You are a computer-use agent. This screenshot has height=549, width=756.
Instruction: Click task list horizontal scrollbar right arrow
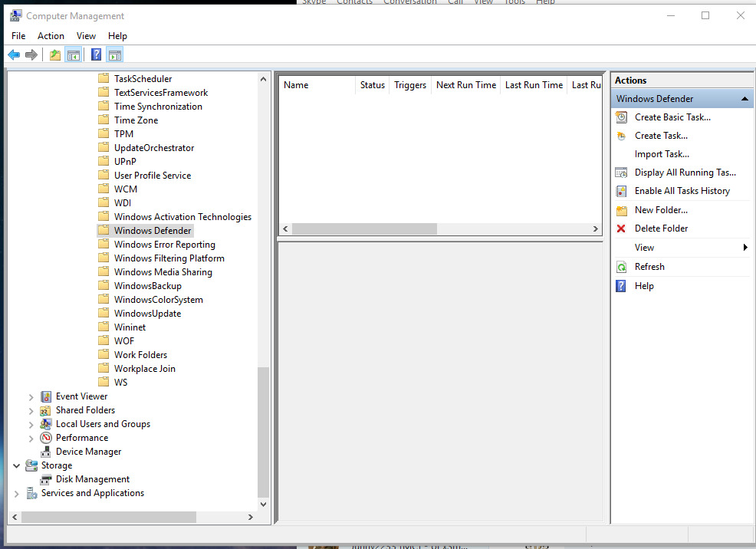pyautogui.click(x=596, y=229)
